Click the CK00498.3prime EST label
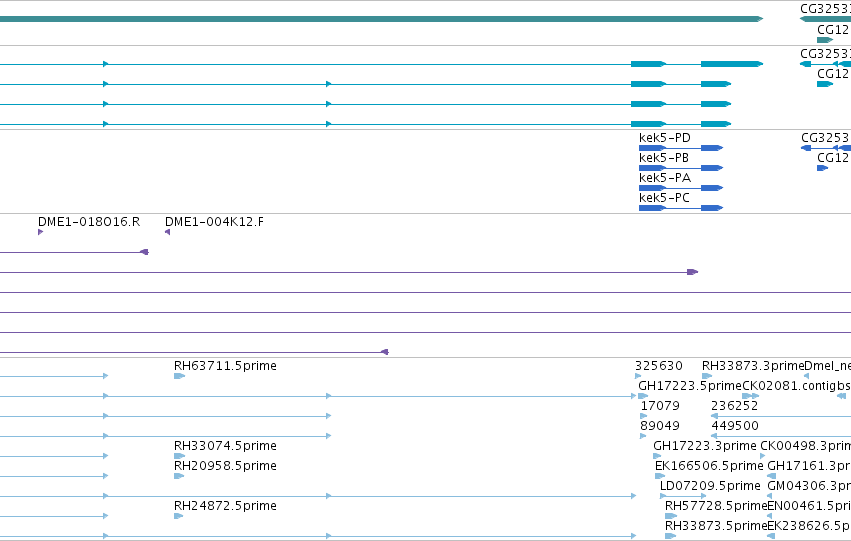The image size is (851, 541). click(805, 445)
